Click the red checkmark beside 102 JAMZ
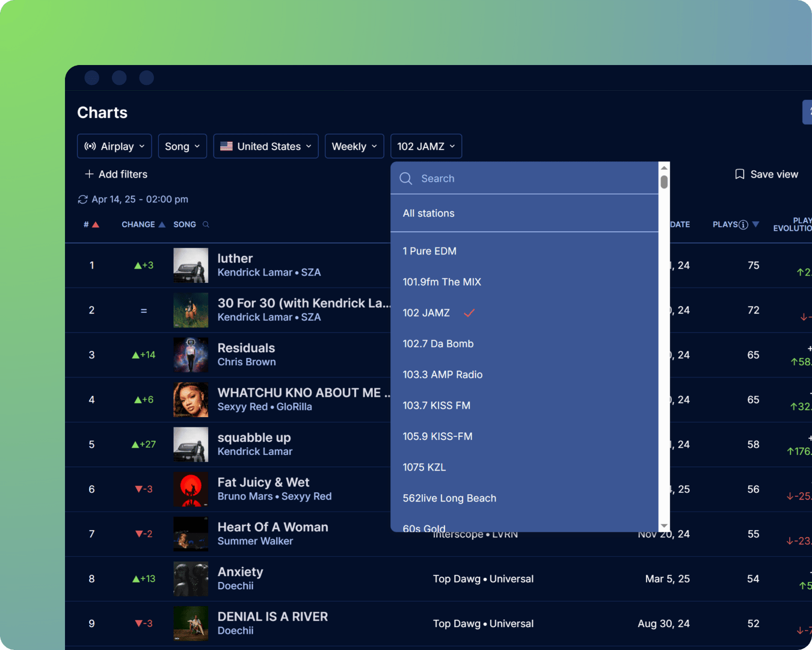 469,312
